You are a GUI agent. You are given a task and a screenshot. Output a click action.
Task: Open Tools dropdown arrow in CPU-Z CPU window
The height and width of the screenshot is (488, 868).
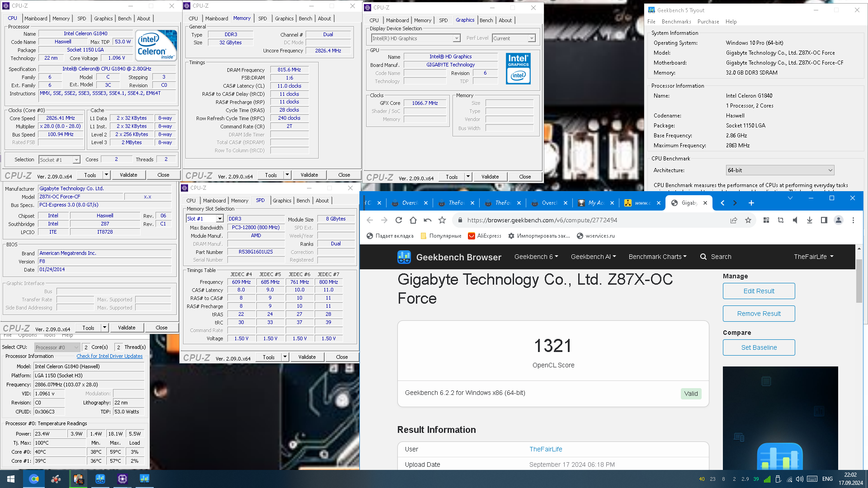106,175
